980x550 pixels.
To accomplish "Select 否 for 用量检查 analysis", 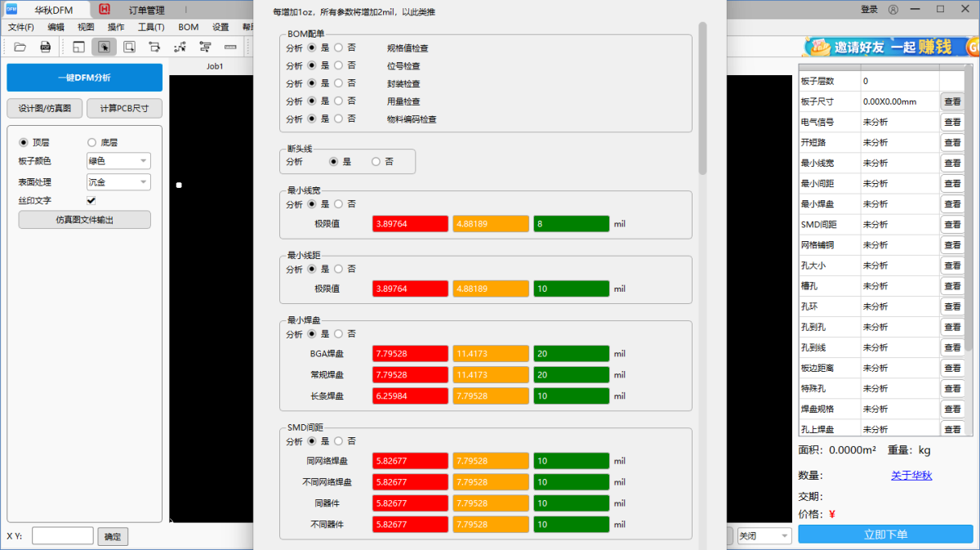I will point(339,101).
